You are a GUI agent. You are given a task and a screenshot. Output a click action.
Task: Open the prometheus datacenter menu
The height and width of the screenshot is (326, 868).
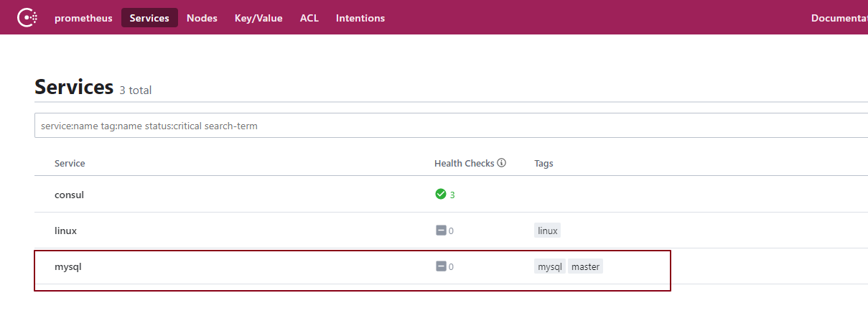click(x=83, y=18)
